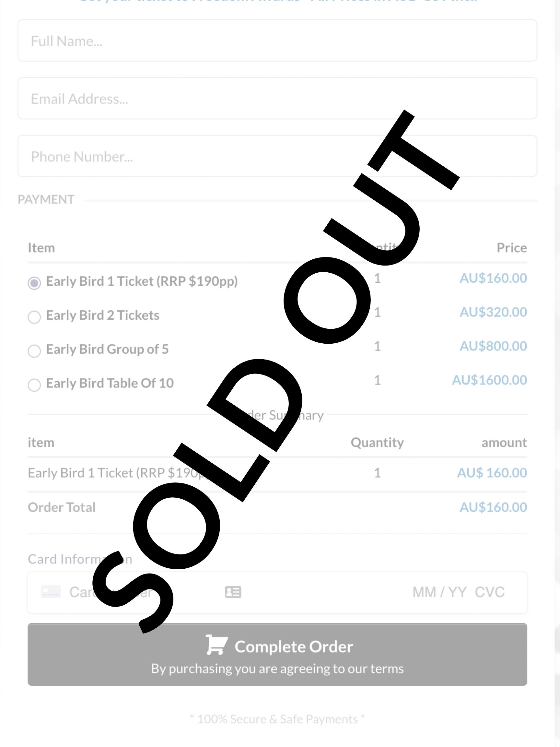This screenshot has height=747, width=560.
Task: Click the credit card icon in card field
Action: (51, 592)
